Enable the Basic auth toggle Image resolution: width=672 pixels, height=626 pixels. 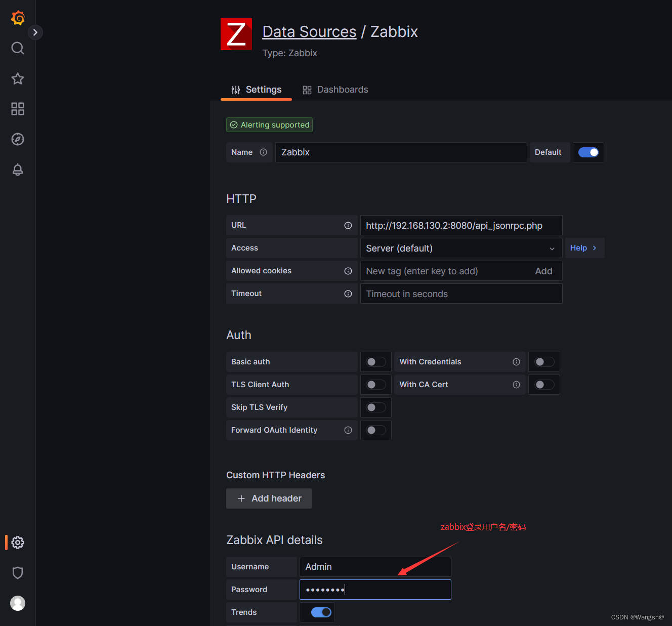[376, 362]
